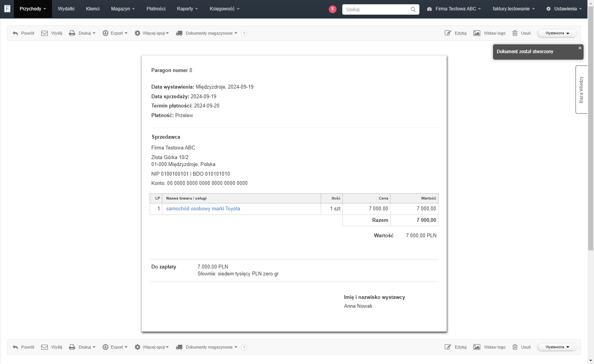Click the bottom Wyślij text label
Image resolution: width=594 pixels, height=364 pixels.
click(x=57, y=347)
